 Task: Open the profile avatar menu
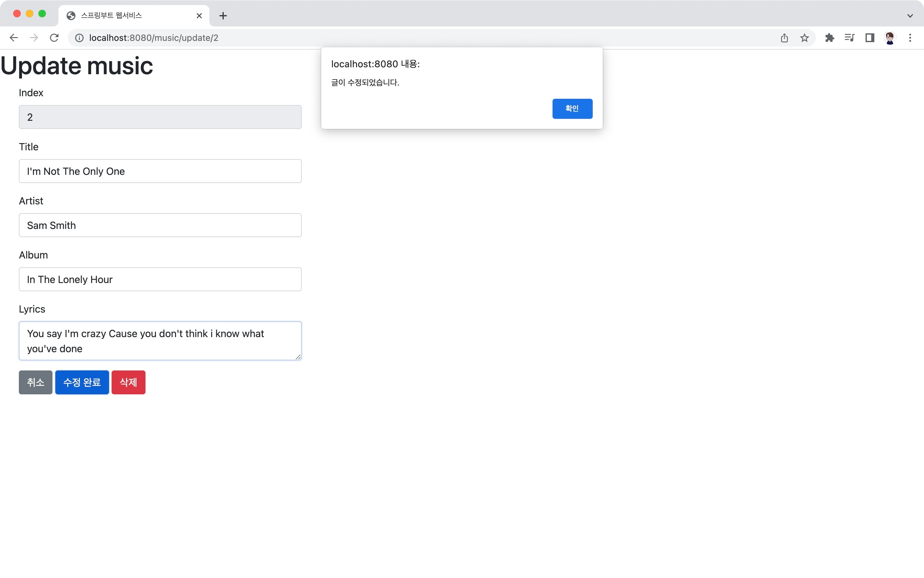890,38
